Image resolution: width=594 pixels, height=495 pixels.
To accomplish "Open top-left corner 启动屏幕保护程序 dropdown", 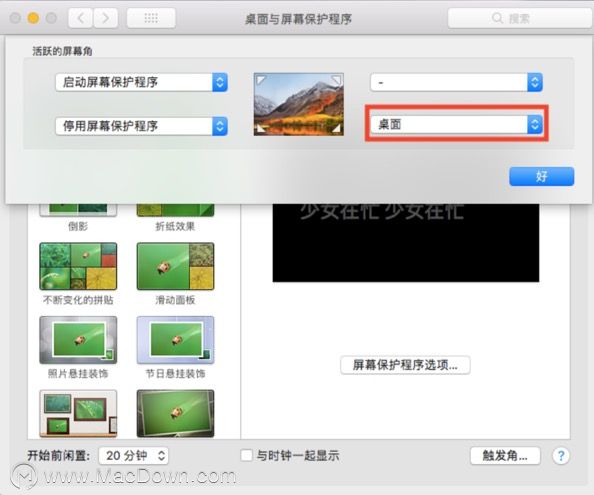I will tap(141, 82).
